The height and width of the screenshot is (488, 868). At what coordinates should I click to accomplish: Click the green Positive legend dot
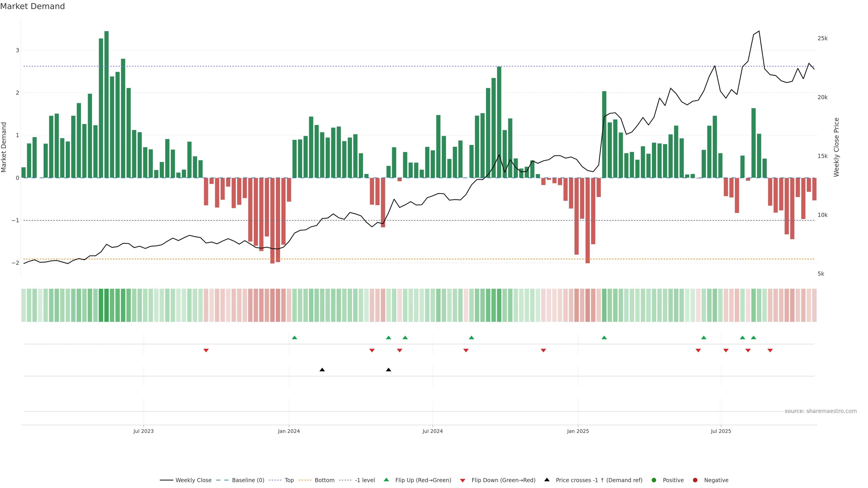pyautogui.click(x=654, y=480)
